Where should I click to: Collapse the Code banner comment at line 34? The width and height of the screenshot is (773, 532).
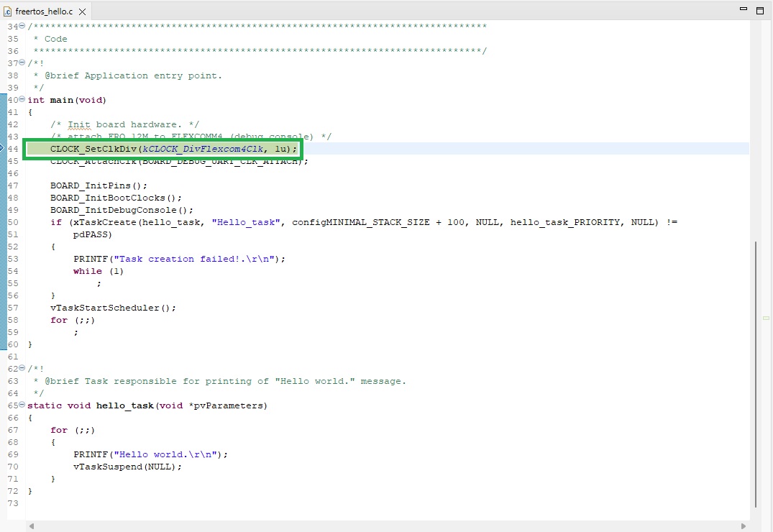pos(22,26)
